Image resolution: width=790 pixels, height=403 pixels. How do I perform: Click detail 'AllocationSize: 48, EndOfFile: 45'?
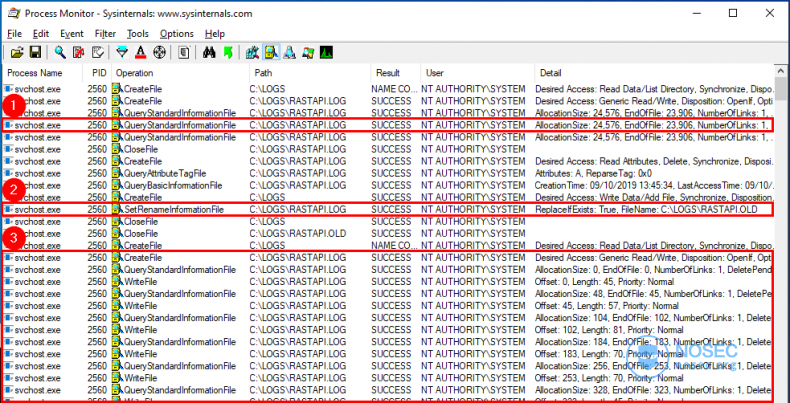click(596, 294)
